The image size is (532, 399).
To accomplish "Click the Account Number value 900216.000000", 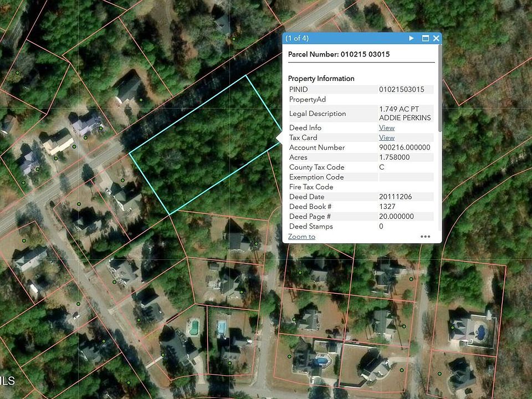I will tap(405, 147).
